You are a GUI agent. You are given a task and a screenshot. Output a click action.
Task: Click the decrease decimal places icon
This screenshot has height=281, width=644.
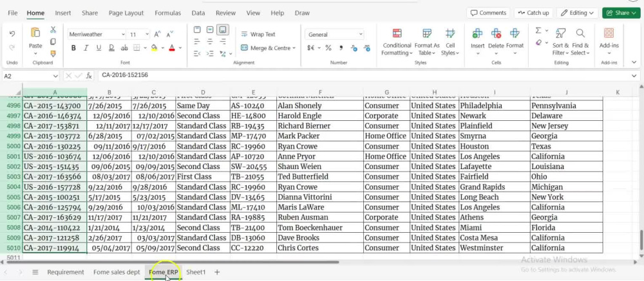coord(367,48)
